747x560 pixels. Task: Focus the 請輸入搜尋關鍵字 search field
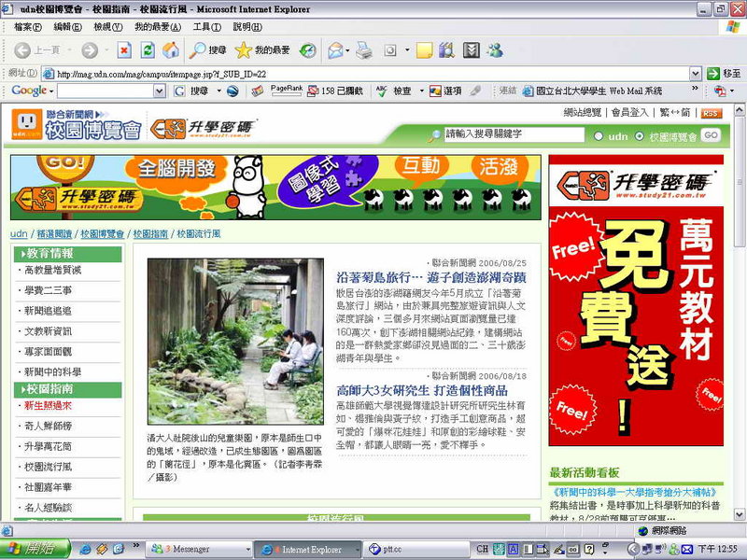pyautogui.click(x=514, y=134)
